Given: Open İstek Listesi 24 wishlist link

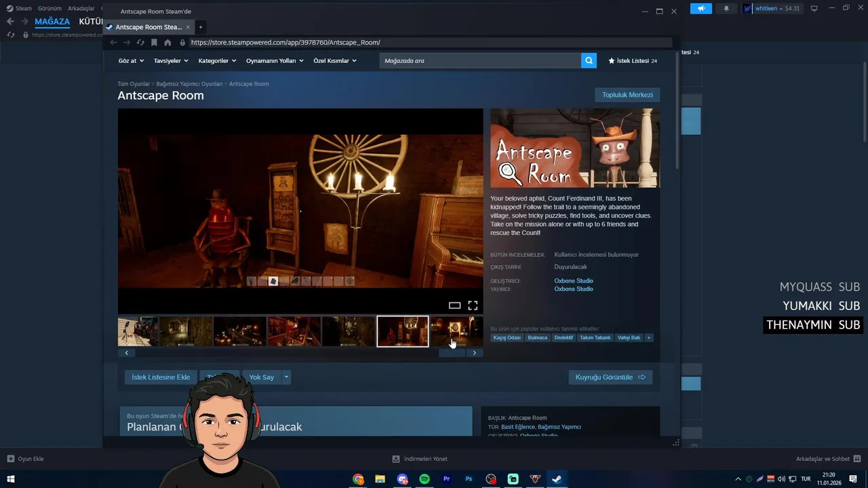Looking at the screenshot, I should coord(633,60).
